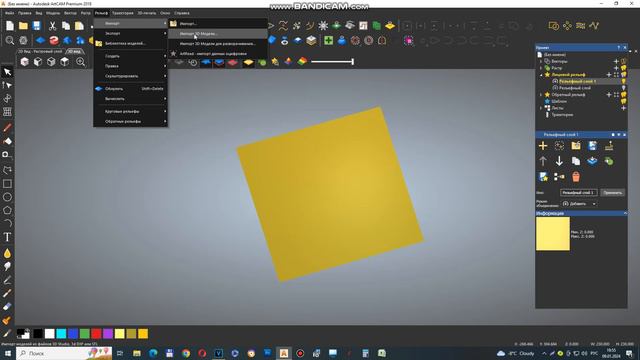This screenshot has height=360, width=640.
Task: Expand the Листы tree node
Action: pyautogui.click(x=541, y=108)
